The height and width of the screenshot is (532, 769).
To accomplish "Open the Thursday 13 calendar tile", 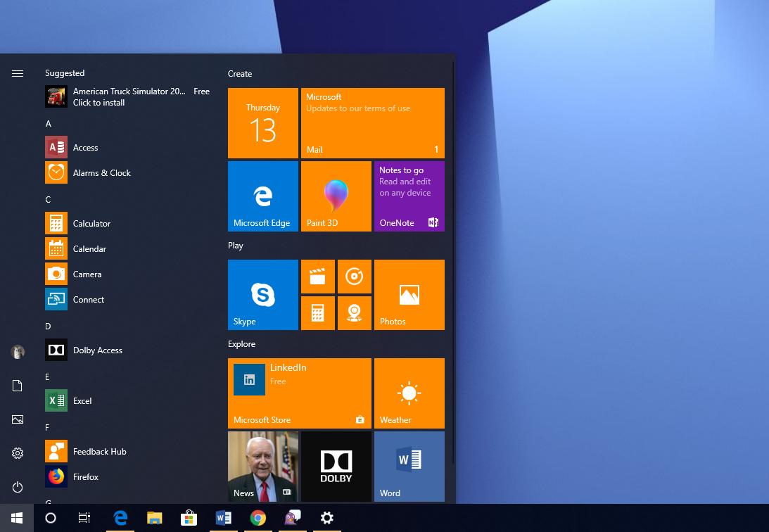I will tap(263, 123).
